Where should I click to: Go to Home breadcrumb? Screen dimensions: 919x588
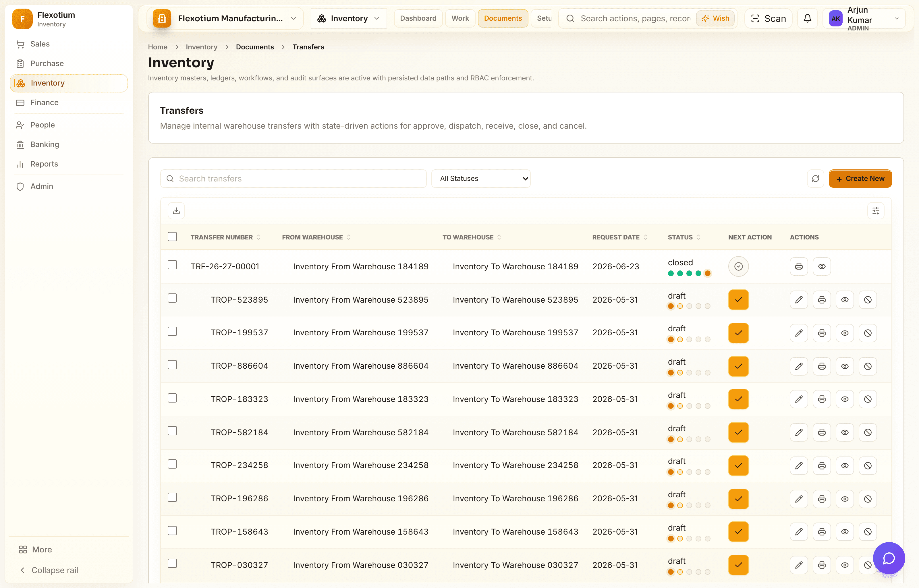(x=158, y=47)
